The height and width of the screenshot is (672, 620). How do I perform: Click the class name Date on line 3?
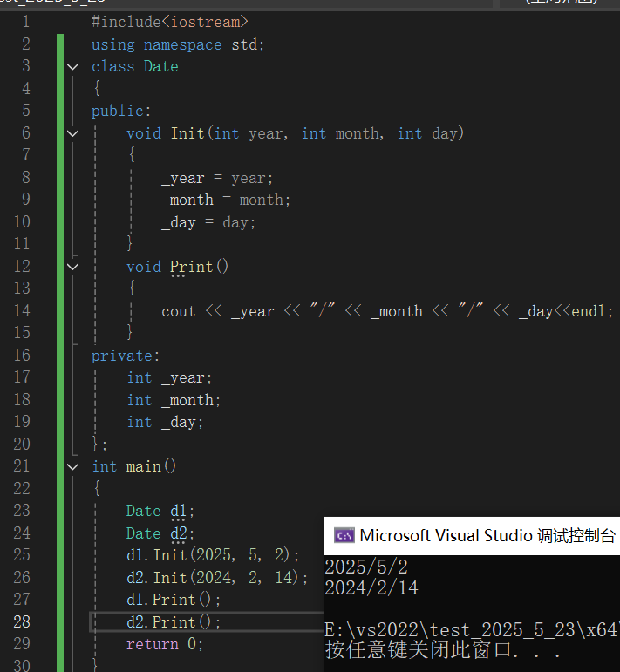[x=160, y=66]
